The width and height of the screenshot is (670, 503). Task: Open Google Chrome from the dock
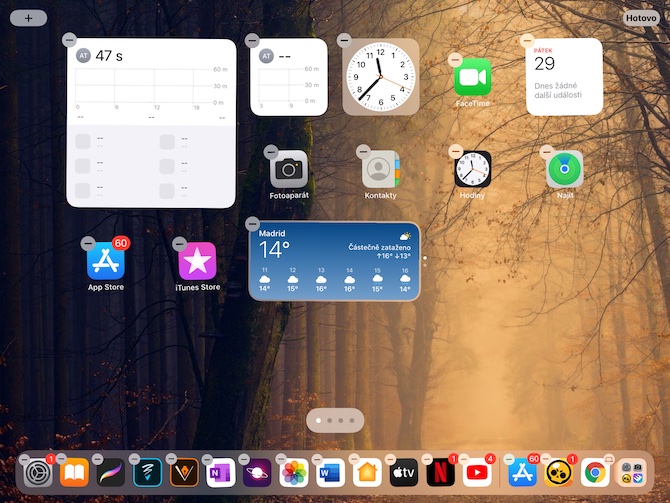point(595,473)
